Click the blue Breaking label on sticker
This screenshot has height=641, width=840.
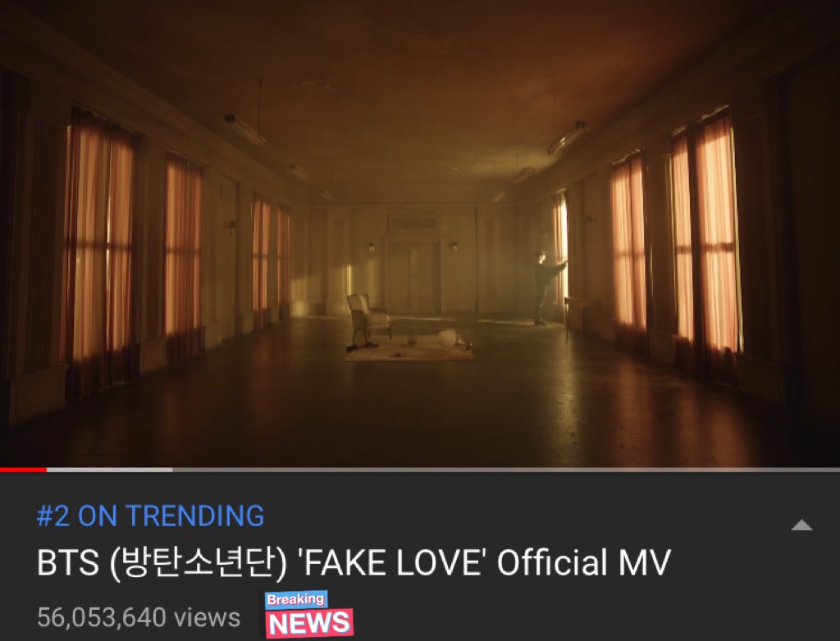click(x=295, y=599)
